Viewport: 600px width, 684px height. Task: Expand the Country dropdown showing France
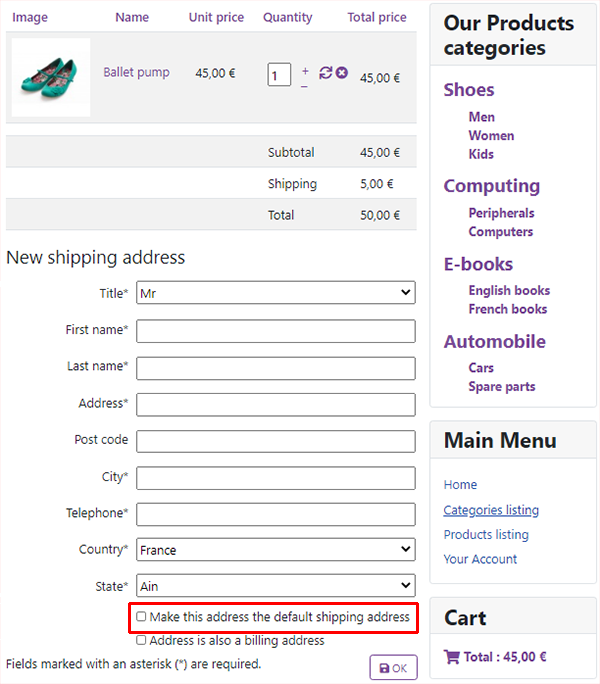pyautogui.click(x=276, y=550)
